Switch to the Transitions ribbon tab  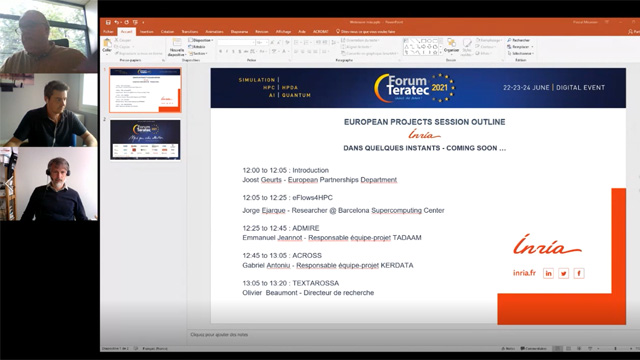[189, 31]
